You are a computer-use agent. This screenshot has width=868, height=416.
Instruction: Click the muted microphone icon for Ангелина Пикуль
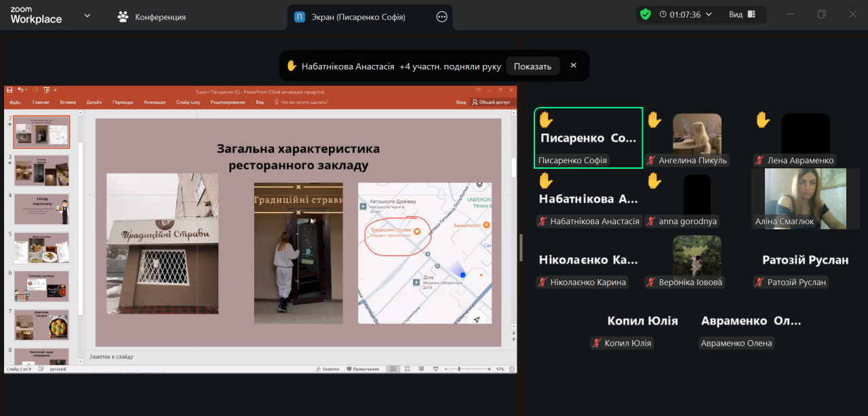[652, 161]
